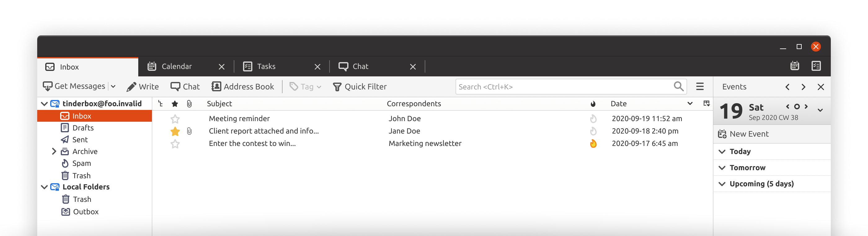Sort by the Subject column header
The width and height of the screenshot is (868, 236).
pyautogui.click(x=219, y=104)
